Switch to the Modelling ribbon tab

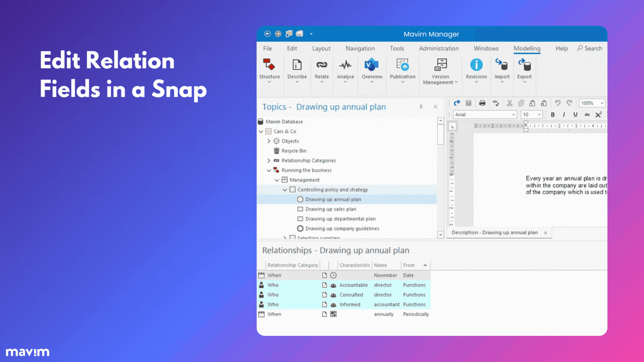coord(527,48)
